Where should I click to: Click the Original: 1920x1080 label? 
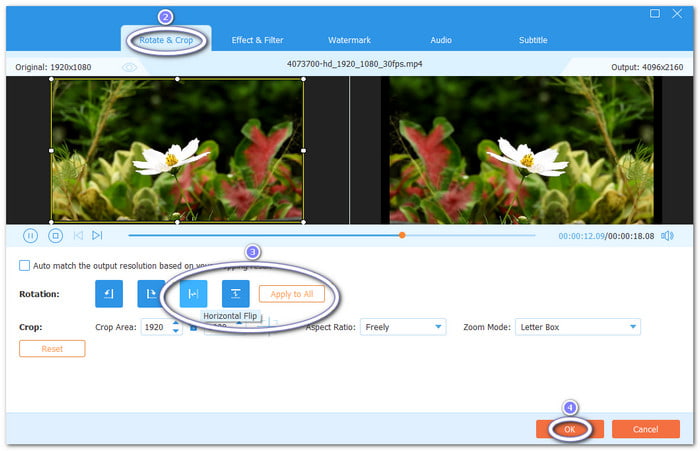tap(53, 67)
